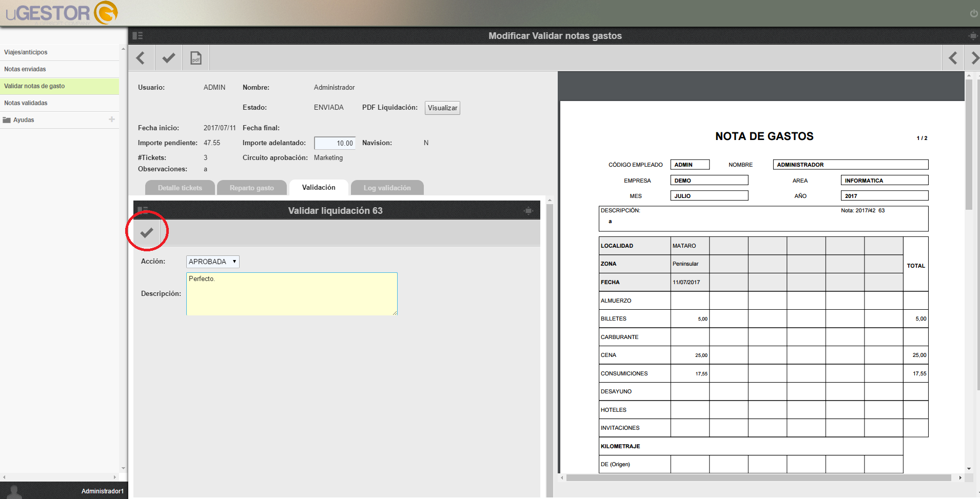
Task: Click the CONSUMICIONES row label in PDF
Action: [624, 373]
